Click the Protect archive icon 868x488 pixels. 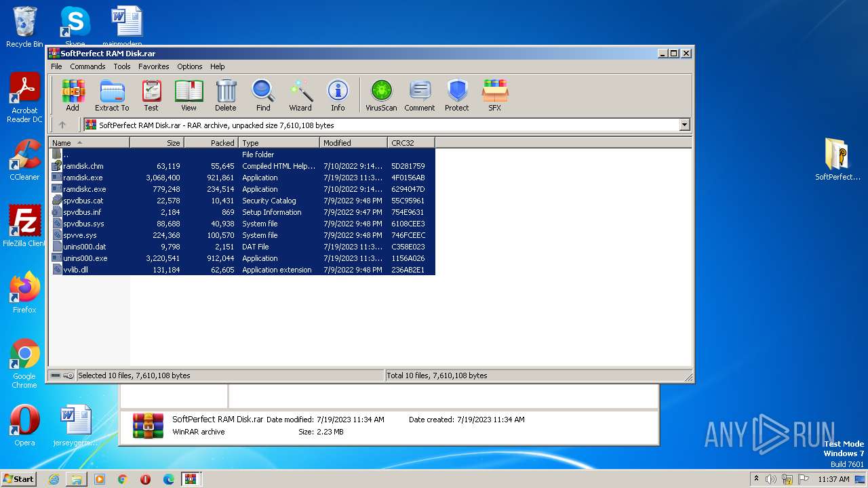[457, 95]
